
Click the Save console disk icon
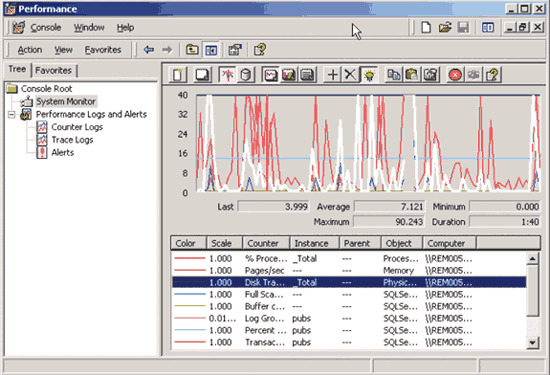(x=463, y=27)
